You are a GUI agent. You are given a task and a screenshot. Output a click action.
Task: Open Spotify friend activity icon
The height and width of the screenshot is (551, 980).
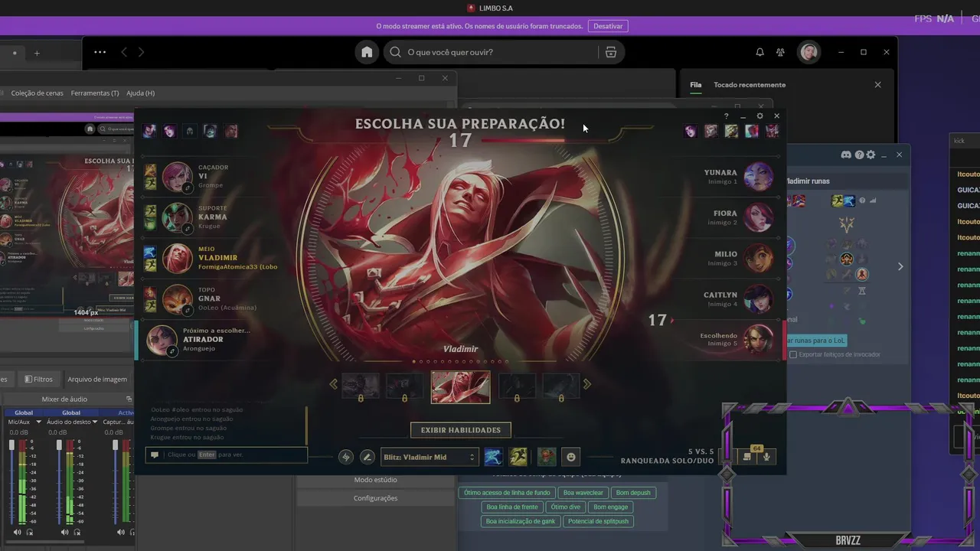coord(780,52)
